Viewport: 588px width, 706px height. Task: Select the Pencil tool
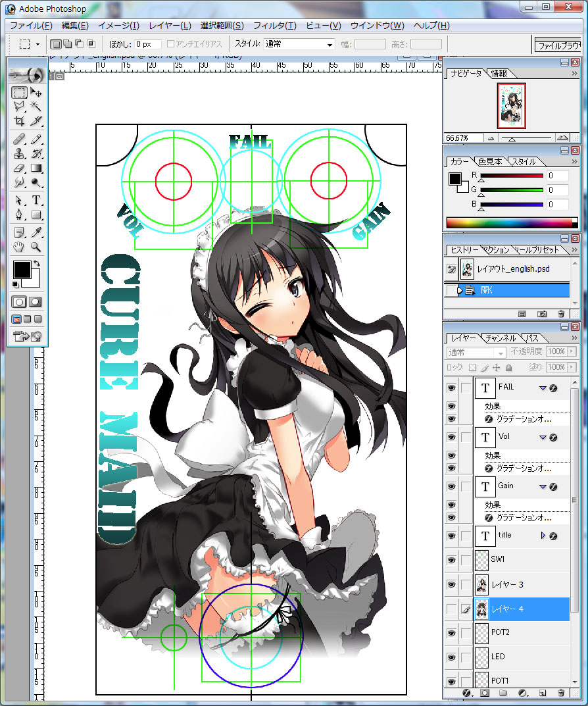pyautogui.click(x=36, y=139)
